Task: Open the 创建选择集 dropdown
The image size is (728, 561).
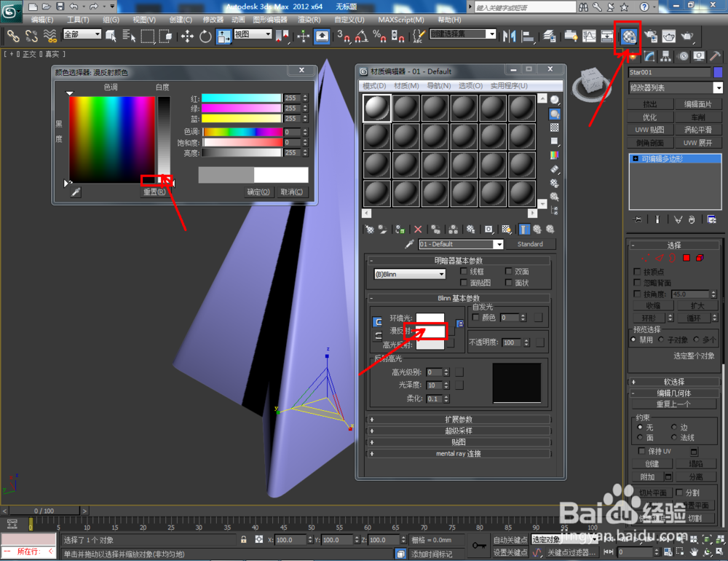Action: [x=463, y=34]
